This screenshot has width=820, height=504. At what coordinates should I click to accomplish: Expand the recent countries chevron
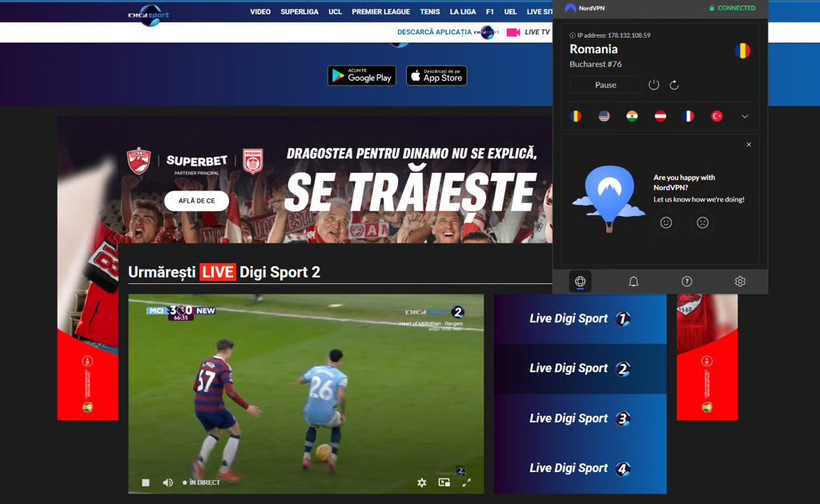coord(745,117)
